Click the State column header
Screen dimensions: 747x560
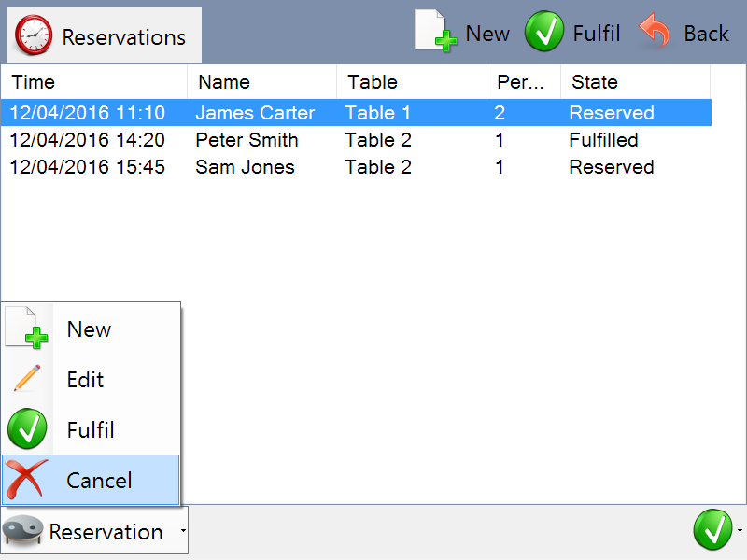coord(635,82)
